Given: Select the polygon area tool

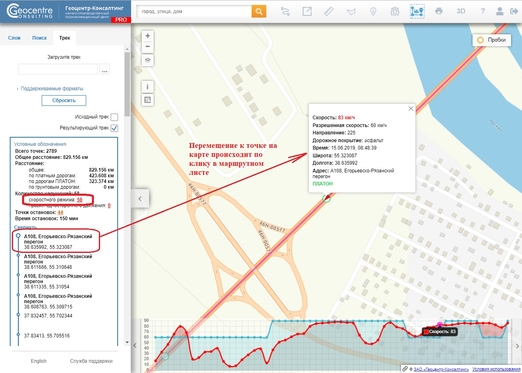Looking at the screenshot, I should pyautogui.click(x=351, y=11).
